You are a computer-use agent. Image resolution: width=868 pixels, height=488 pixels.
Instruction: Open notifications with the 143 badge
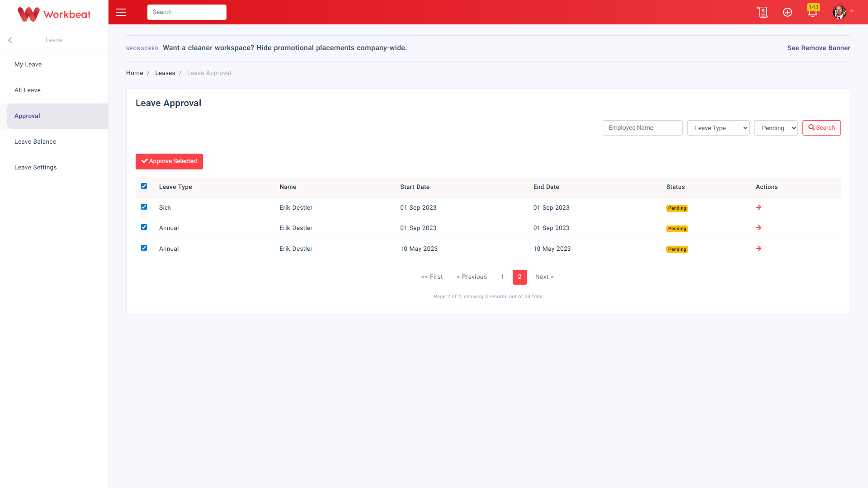point(813,11)
